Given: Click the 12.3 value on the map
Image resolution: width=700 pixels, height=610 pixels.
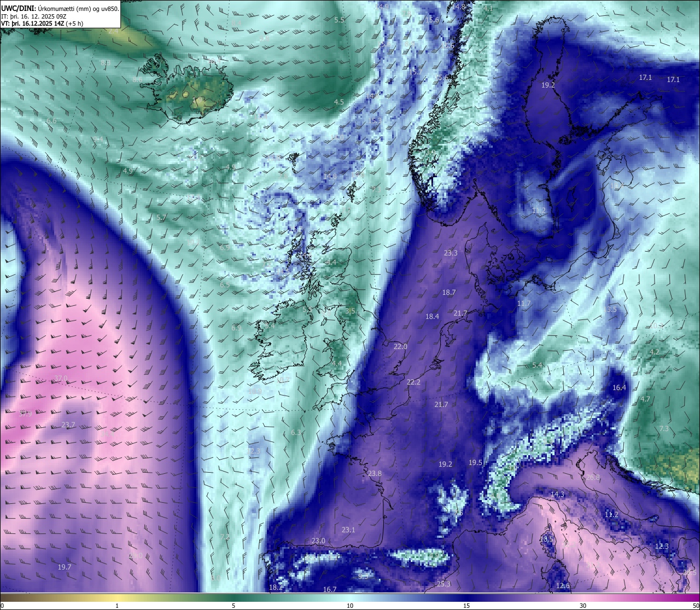Looking at the screenshot, I should coord(662,546).
